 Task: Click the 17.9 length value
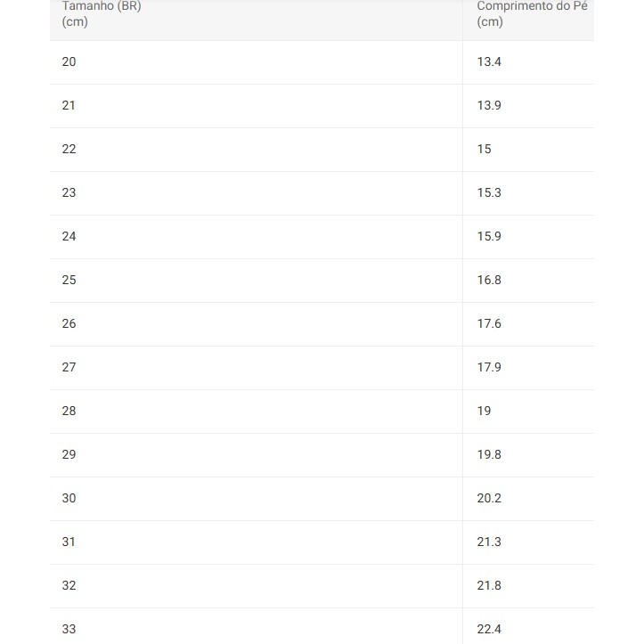(489, 367)
